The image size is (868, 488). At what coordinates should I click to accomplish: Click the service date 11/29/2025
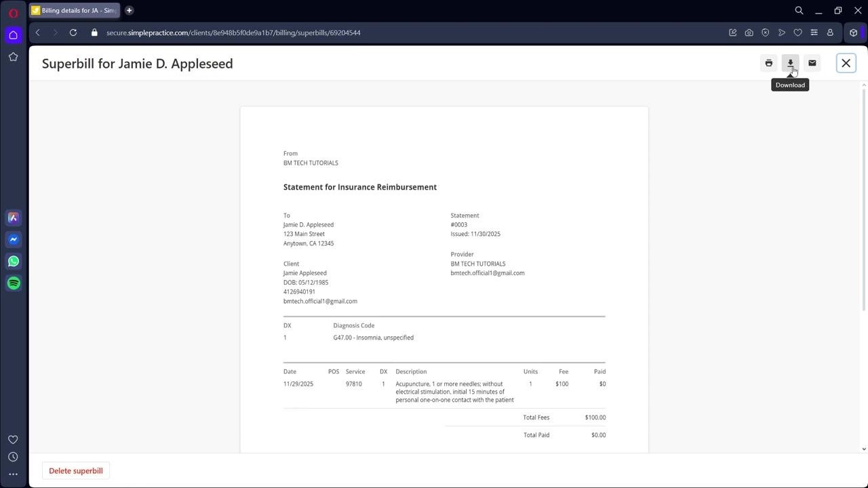[x=298, y=384]
